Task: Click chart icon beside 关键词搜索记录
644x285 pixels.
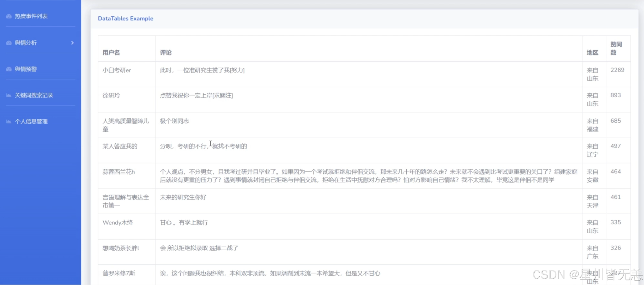Action: pyautogui.click(x=9, y=95)
